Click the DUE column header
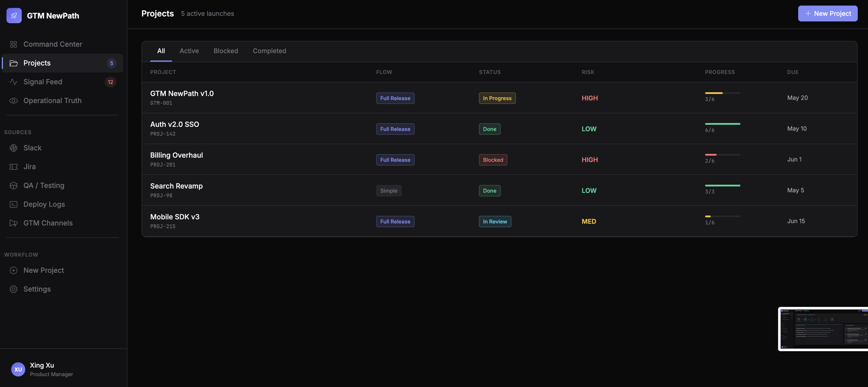Viewport: 868px width, 387px height. point(793,72)
